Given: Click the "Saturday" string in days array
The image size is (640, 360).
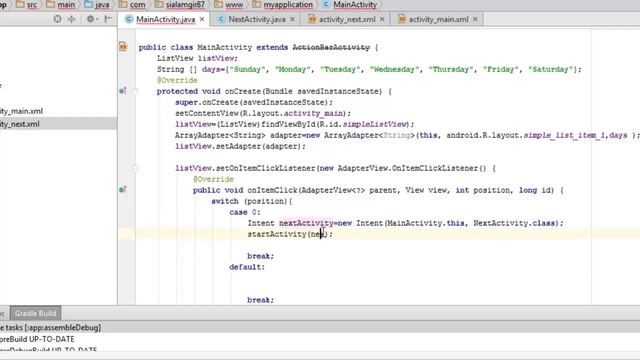Looking at the screenshot, I should pyautogui.click(x=550, y=69).
